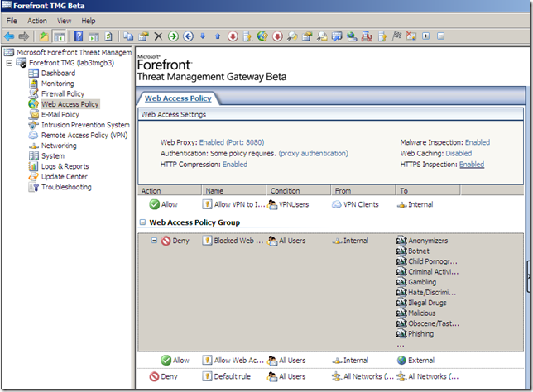The height and width of the screenshot is (392, 533).
Task: Click the Action column header
Action: point(170,190)
